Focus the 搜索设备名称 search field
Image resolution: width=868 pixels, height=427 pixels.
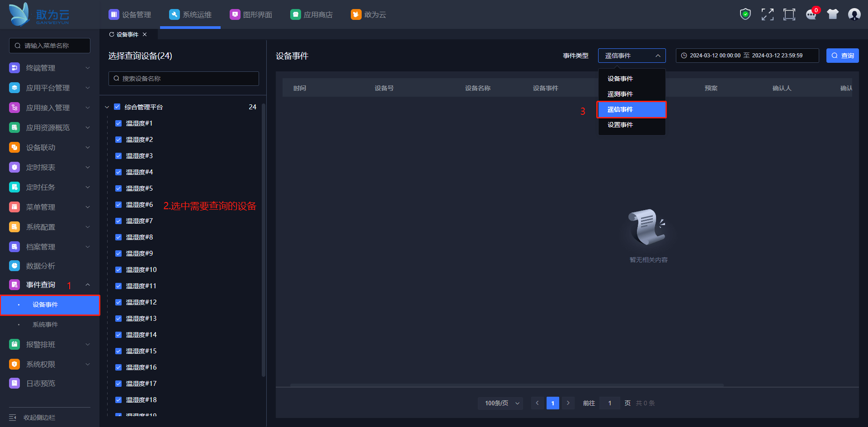point(184,79)
